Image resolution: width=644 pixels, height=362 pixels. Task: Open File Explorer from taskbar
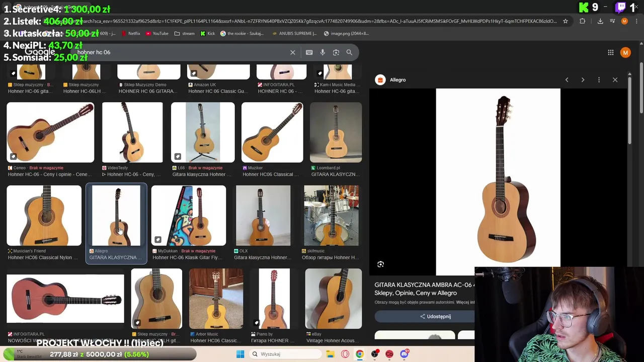tap(330, 354)
